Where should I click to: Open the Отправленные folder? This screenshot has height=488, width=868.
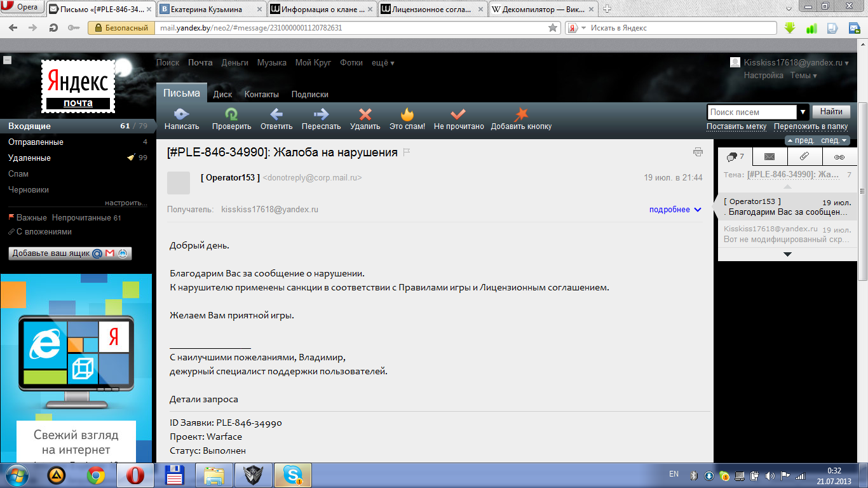(36, 142)
